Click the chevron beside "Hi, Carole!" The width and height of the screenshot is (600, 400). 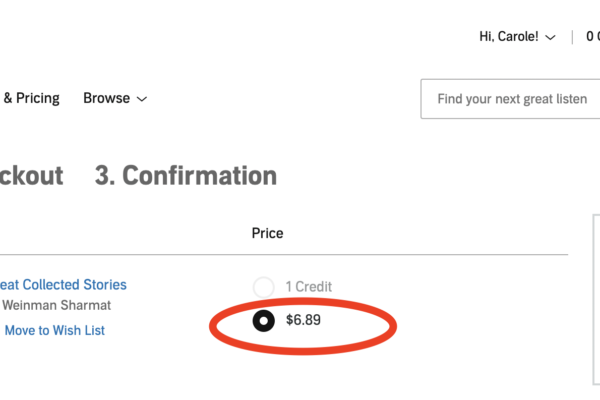[549, 37]
